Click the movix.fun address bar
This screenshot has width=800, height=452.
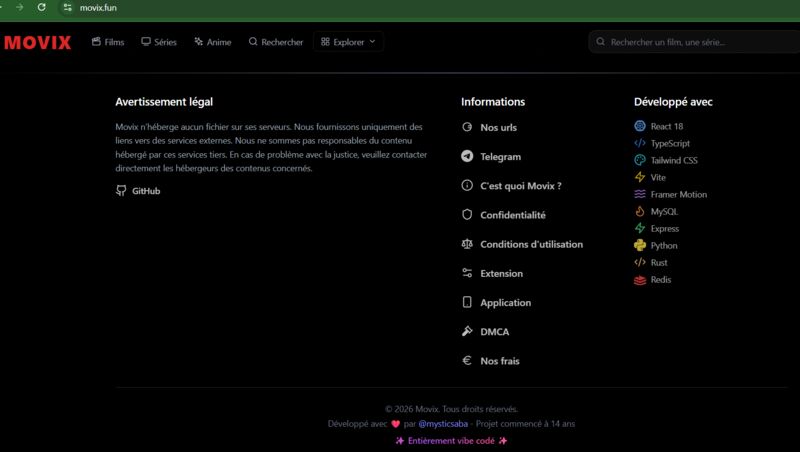click(x=98, y=8)
